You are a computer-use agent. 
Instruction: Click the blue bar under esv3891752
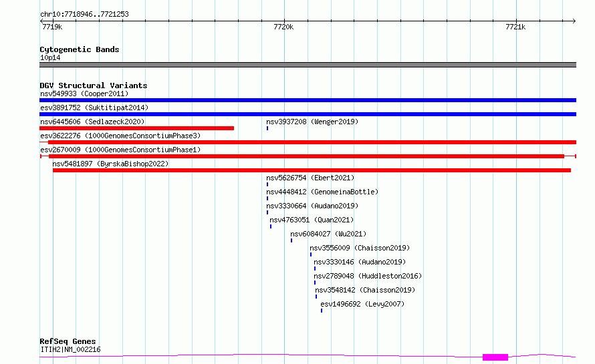point(308,114)
